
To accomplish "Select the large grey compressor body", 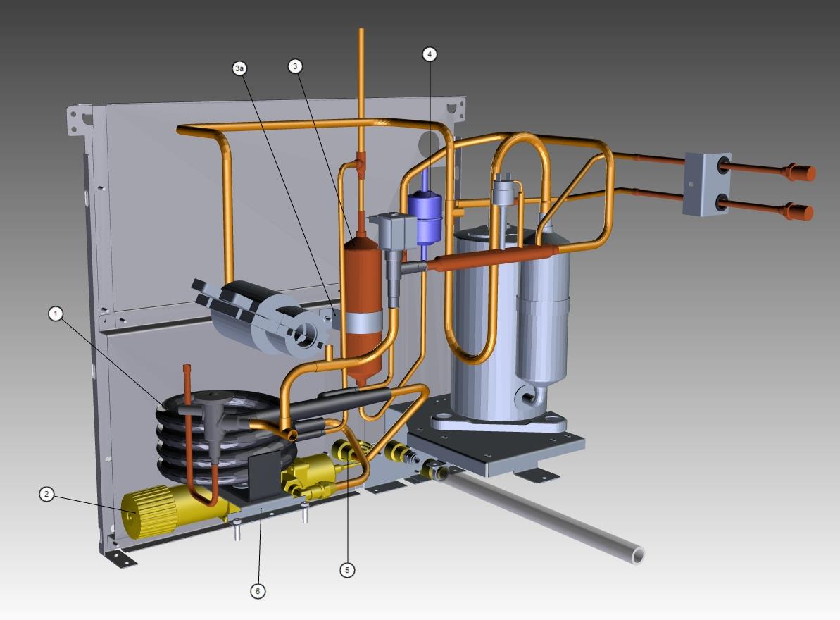I will tap(485, 327).
